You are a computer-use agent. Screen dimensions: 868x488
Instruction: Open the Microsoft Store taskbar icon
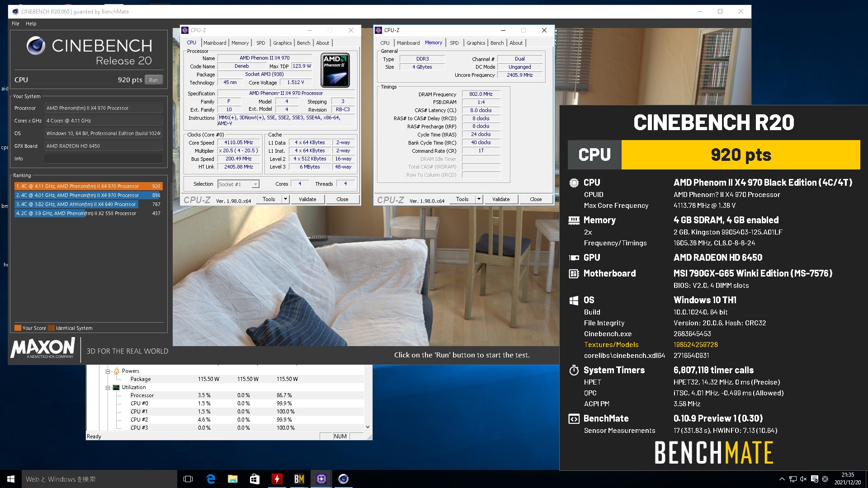[x=255, y=479]
